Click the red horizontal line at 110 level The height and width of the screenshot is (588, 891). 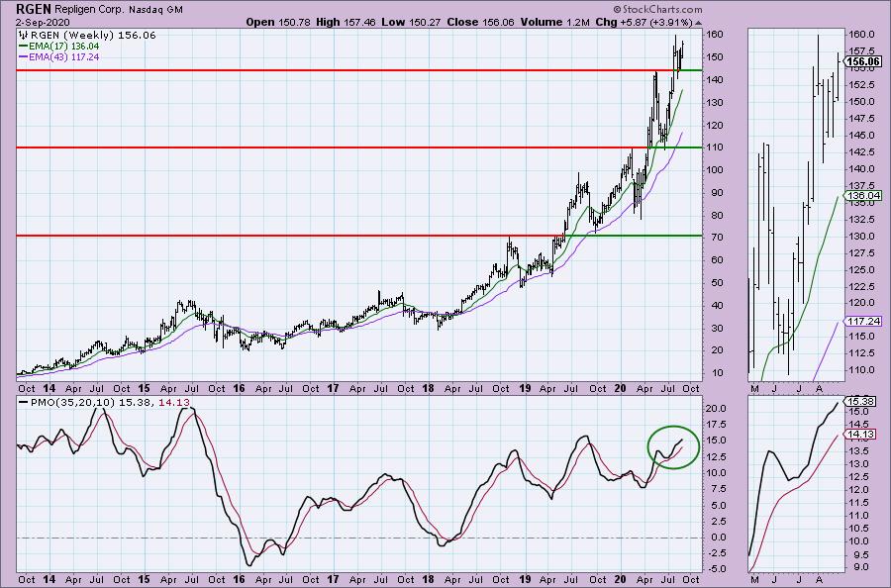coord(333,147)
